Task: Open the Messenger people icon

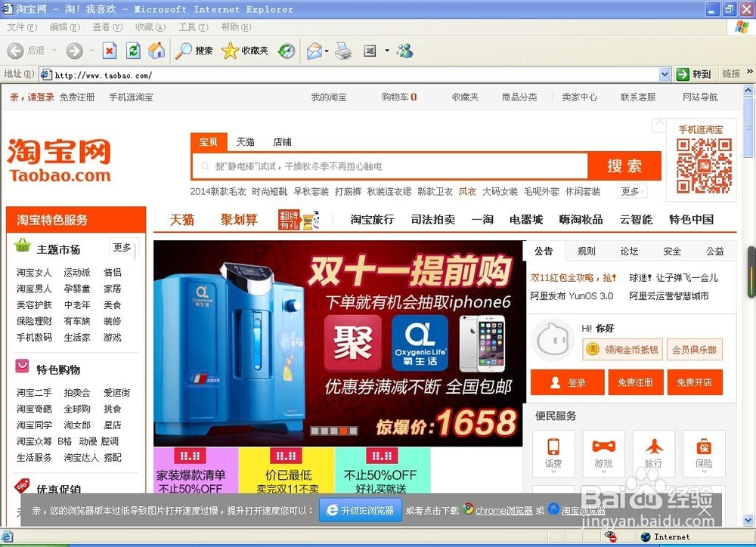Action: coord(404,51)
